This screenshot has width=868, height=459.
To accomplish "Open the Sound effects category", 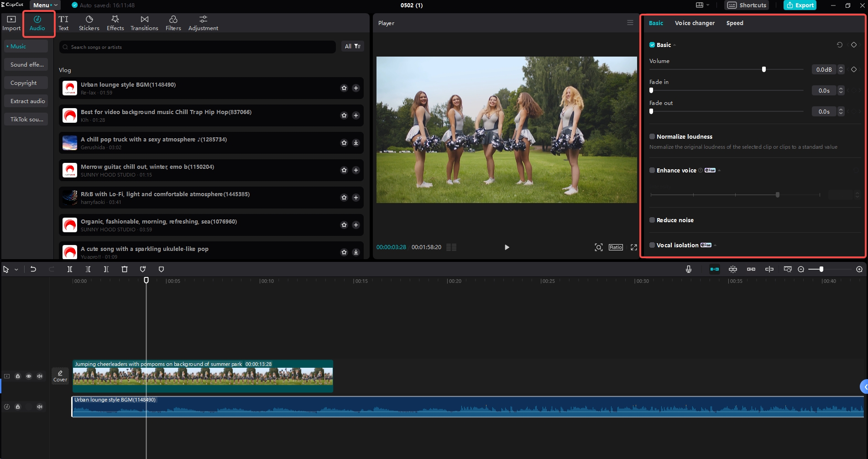I will (x=27, y=65).
